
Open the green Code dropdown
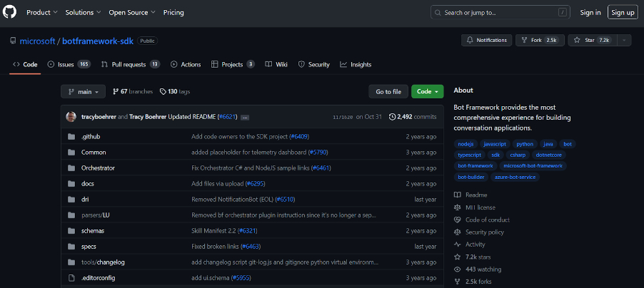[428, 91]
